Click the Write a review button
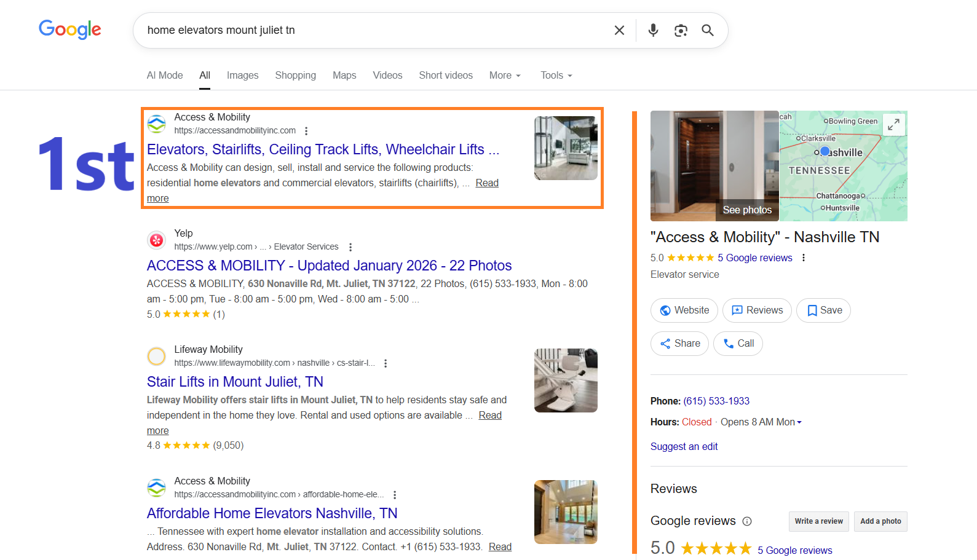The height and width of the screenshot is (560, 977). (x=819, y=521)
